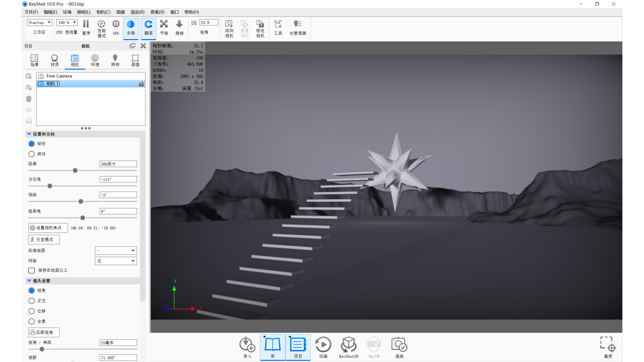
Task: Click the 添加相机 (add camera) icon
Action: [229, 28]
